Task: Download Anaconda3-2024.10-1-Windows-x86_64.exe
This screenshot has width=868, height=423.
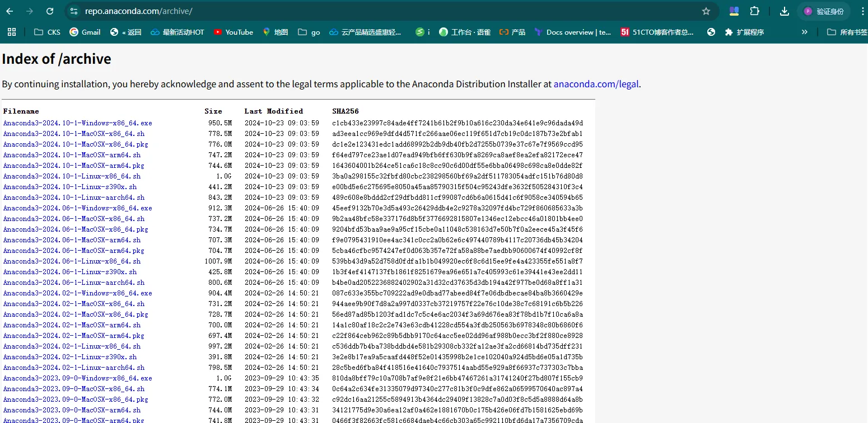Action: pyautogui.click(x=78, y=123)
